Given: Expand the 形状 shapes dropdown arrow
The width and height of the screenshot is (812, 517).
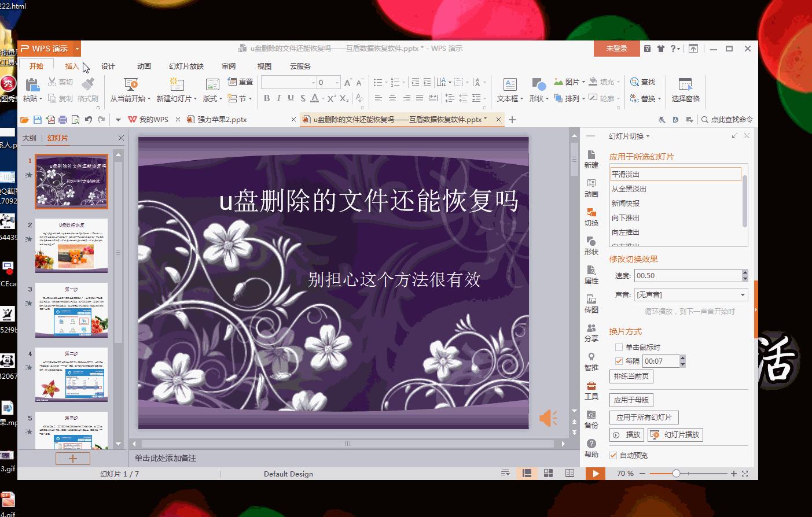Looking at the screenshot, I should (546, 98).
